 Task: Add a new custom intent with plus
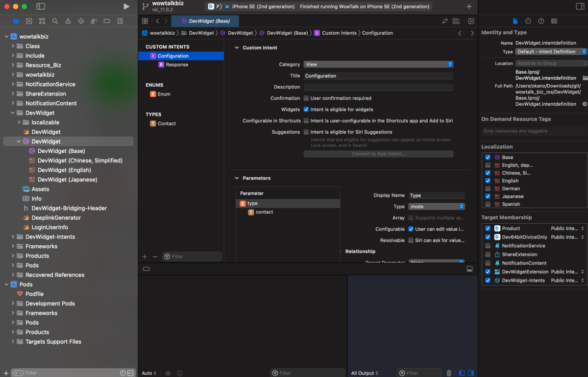pos(145,257)
